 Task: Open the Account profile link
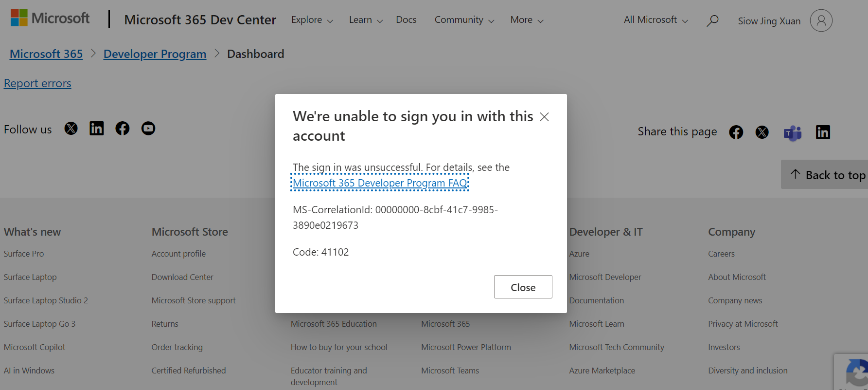click(x=178, y=254)
